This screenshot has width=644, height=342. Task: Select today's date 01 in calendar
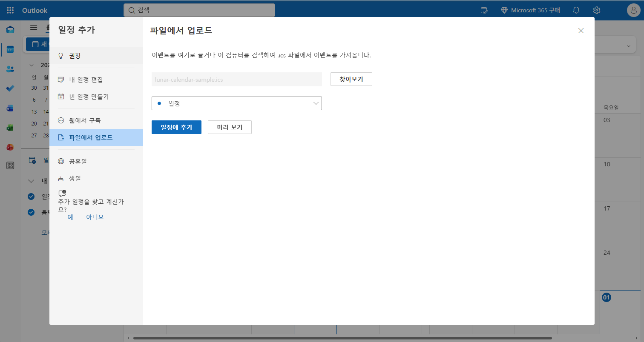607,297
